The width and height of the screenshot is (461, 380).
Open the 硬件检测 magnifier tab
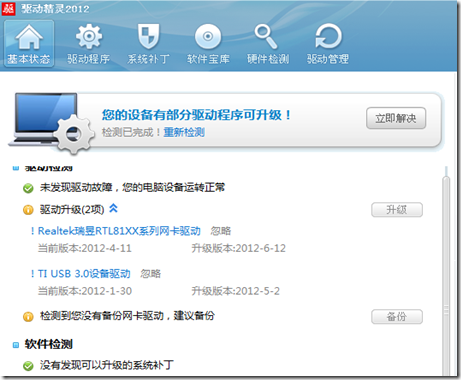(268, 44)
